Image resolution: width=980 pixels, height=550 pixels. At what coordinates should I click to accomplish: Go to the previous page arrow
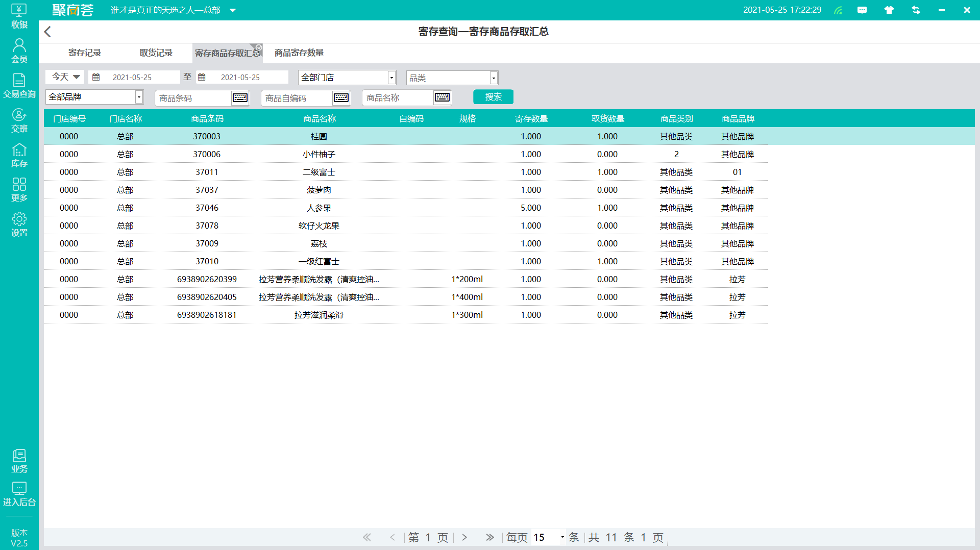393,537
